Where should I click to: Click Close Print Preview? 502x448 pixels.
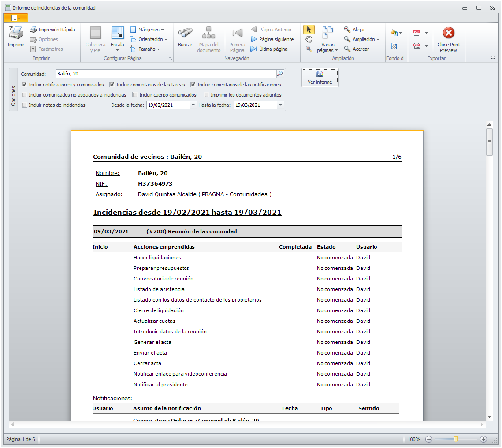point(449,39)
